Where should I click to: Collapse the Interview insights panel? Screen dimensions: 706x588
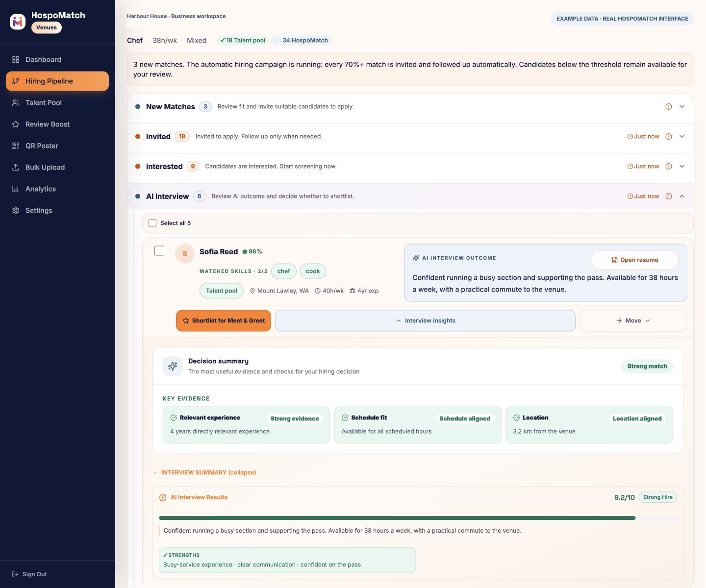tap(425, 321)
